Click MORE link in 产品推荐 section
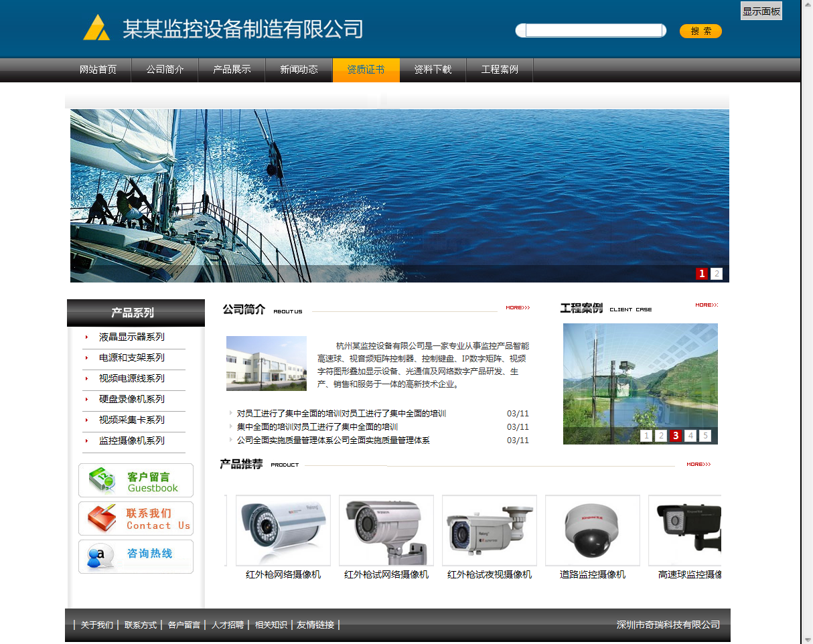 point(698,464)
